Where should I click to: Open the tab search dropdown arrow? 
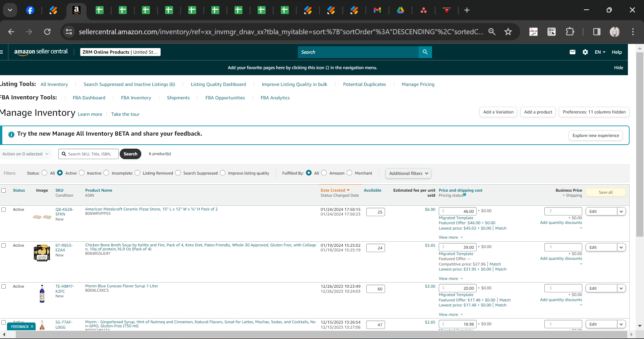(x=10, y=10)
